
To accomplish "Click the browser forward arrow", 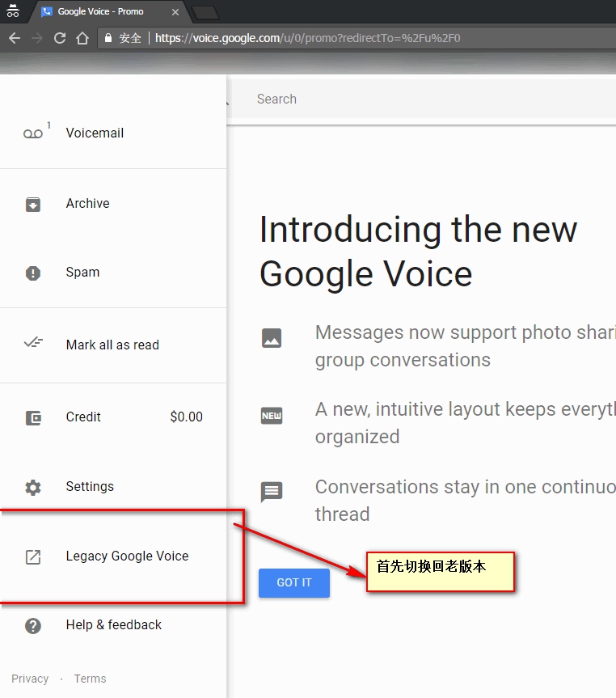I will [x=37, y=38].
